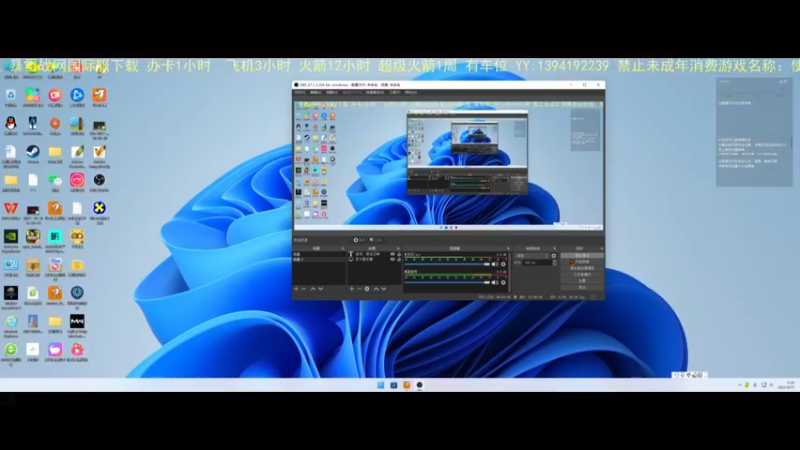Open source properties via the gear icon
800x450 pixels.
coord(367,289)
